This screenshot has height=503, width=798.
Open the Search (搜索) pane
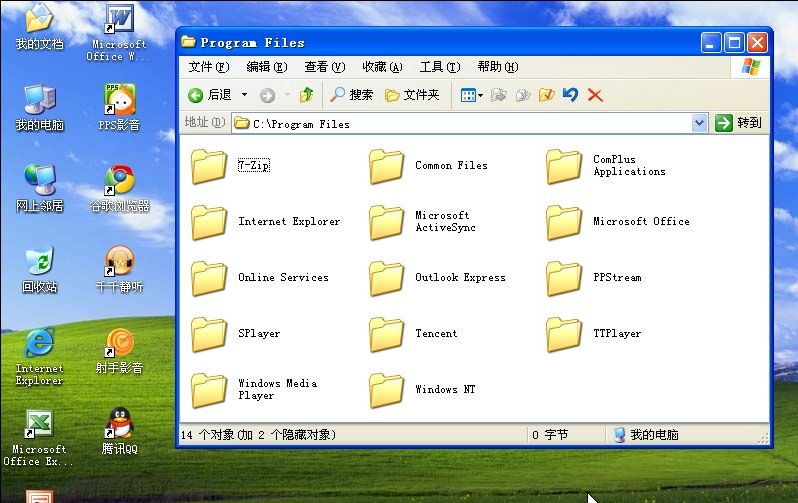click(x=351, y=95)
